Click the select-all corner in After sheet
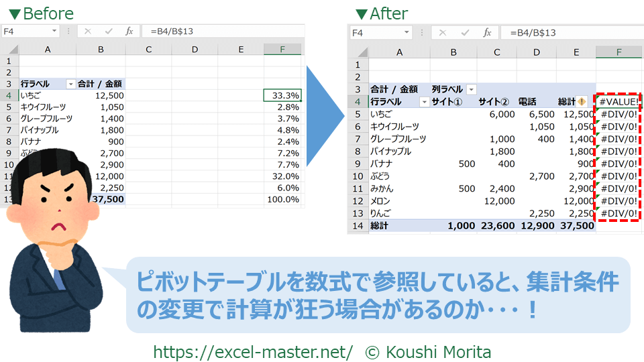 tap(357, 52)
